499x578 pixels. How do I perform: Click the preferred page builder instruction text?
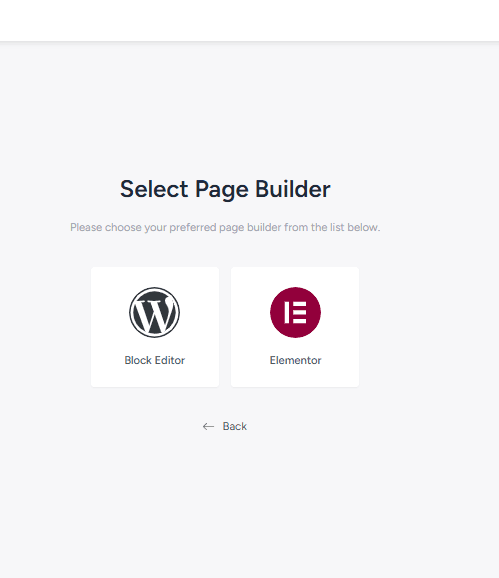[x=225, y=227]
